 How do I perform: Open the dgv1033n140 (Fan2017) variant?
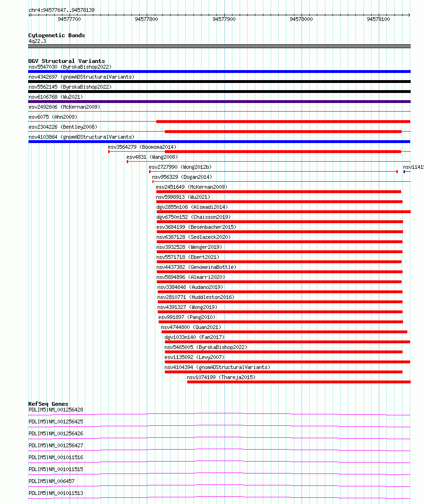coord(194,337)
